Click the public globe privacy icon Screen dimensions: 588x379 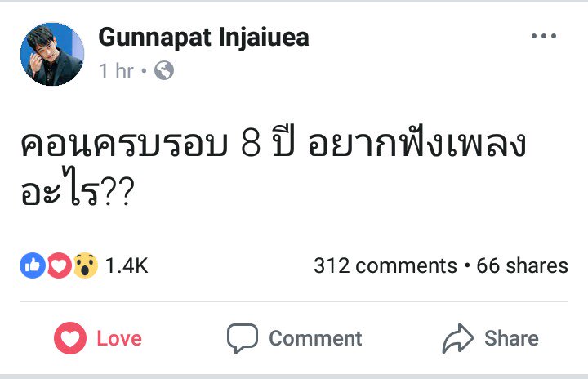[x=163, y=72]
